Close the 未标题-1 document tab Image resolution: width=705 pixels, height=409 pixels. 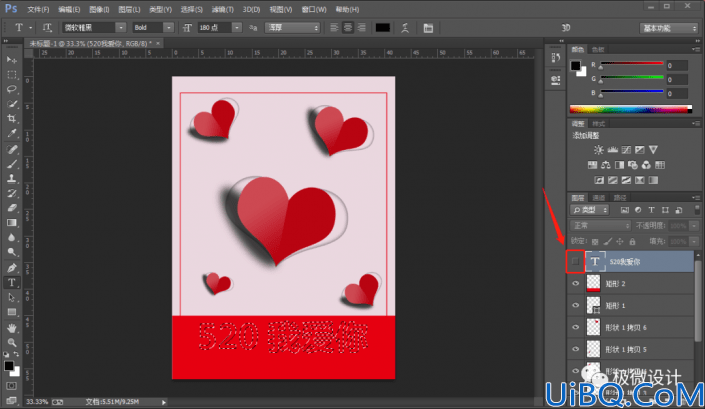158,43
